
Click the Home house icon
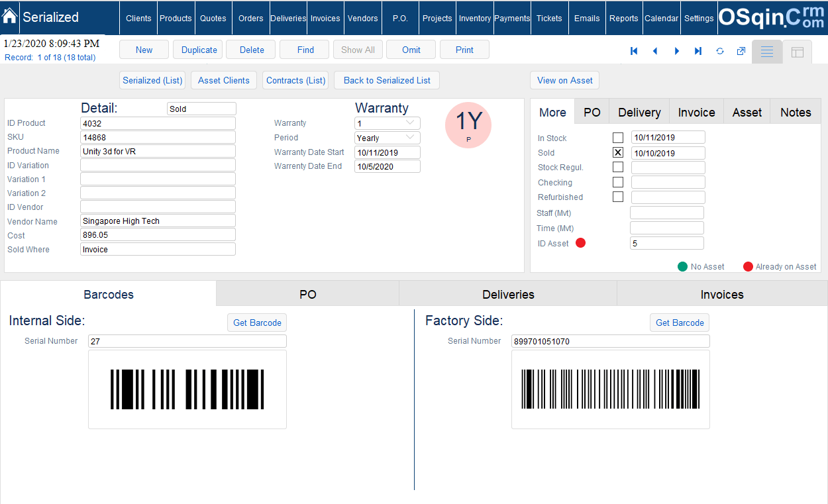click(x=10, y=16)
